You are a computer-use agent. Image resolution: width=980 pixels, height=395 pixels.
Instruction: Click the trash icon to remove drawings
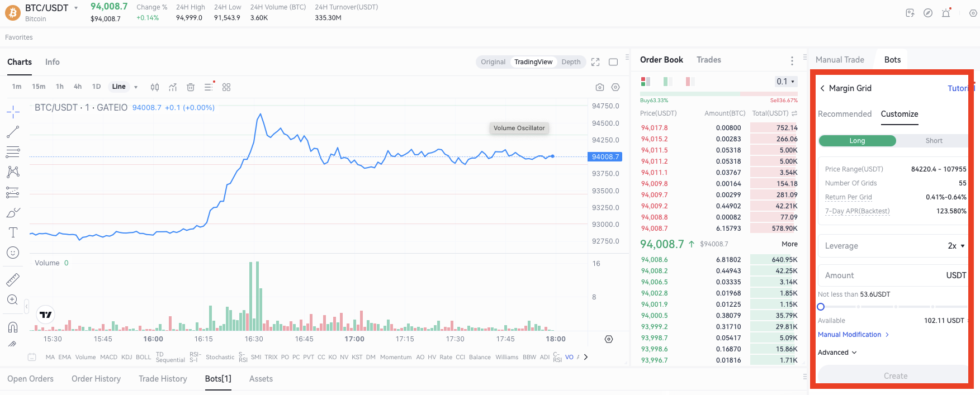(191, 87)
